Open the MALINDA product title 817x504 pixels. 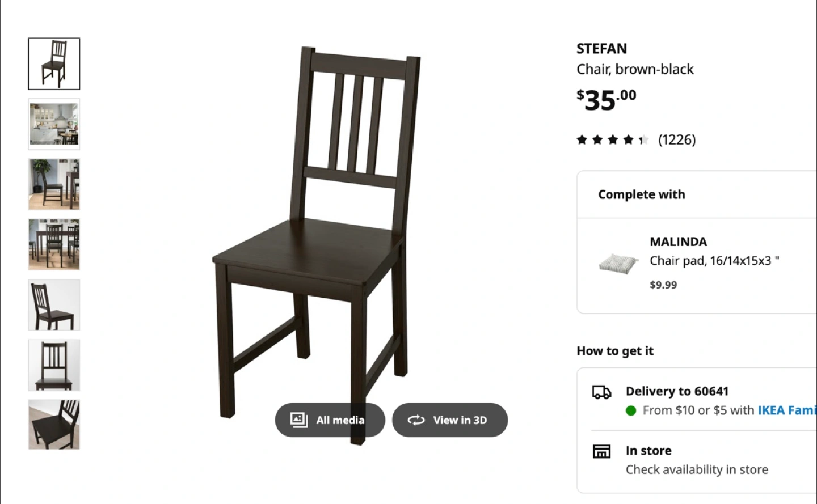click(678, 242)
